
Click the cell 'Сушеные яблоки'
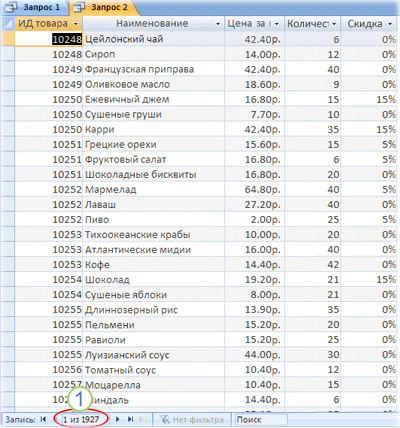click(153, 294)
